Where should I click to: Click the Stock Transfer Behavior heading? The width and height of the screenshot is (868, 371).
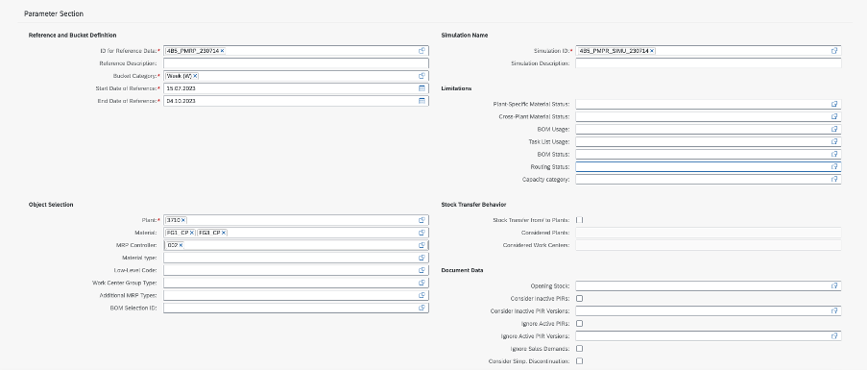[x=474, y=205]
